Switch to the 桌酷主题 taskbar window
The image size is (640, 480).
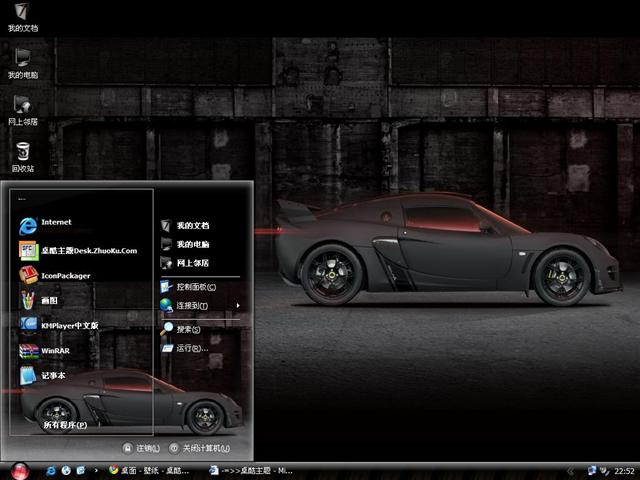pos(250,470)
